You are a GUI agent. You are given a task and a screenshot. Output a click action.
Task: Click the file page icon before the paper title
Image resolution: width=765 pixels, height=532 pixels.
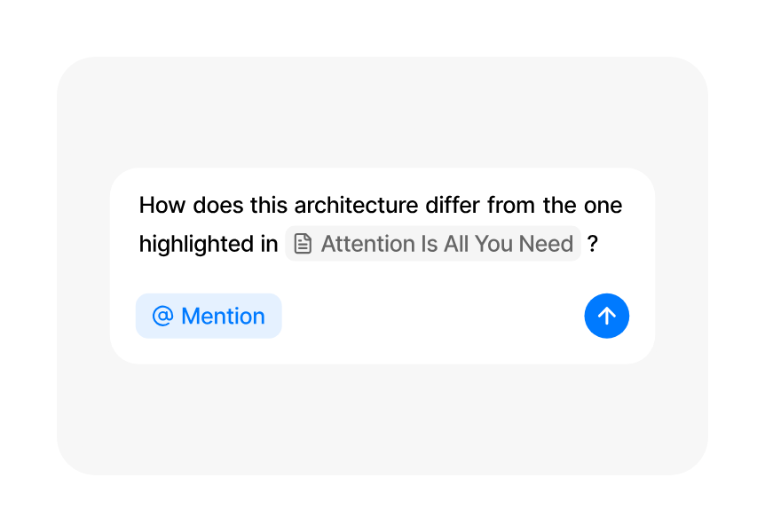(x=303, y=243)
